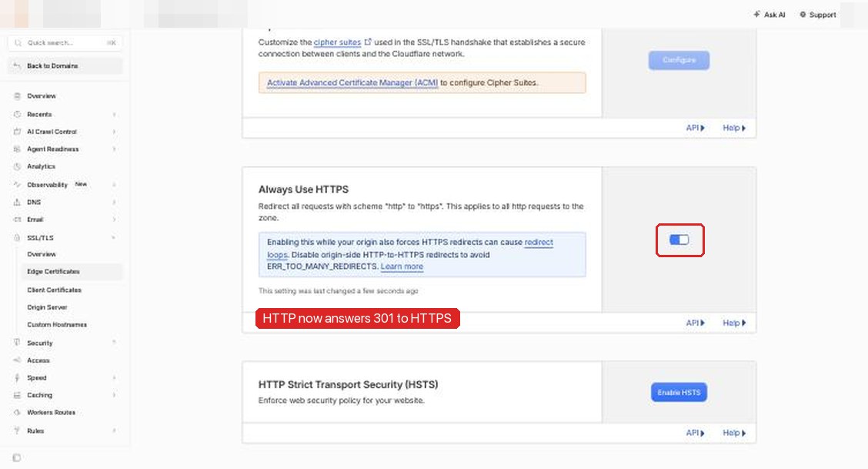The height and width of the screenshot is (469, 868).
Task: Click the Workers Routes icon
Action: click(17, 413)
